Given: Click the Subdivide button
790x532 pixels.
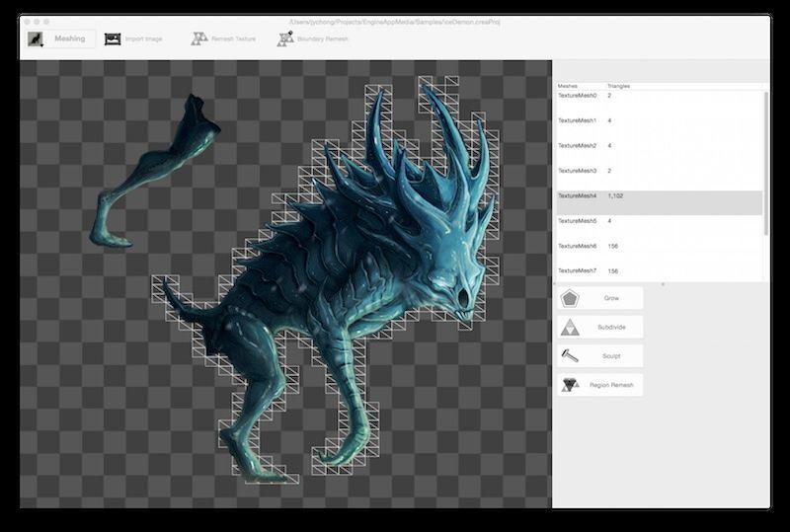Looking at the screenshot, I should [599, 327].
